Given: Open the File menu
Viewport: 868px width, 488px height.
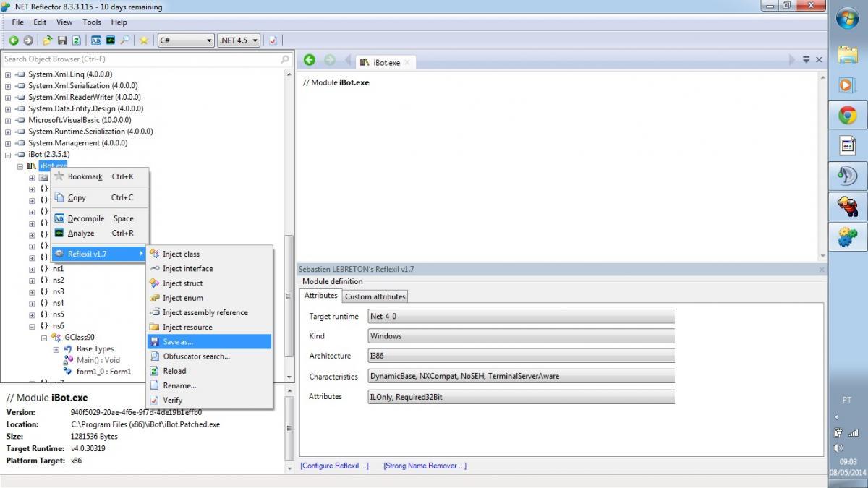Looking at the screenshot, I should pos(18,22).
